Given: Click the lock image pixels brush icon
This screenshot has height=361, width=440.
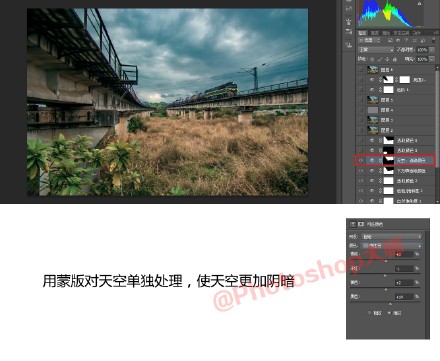Looking at the screenshot, I should (380, 59).
